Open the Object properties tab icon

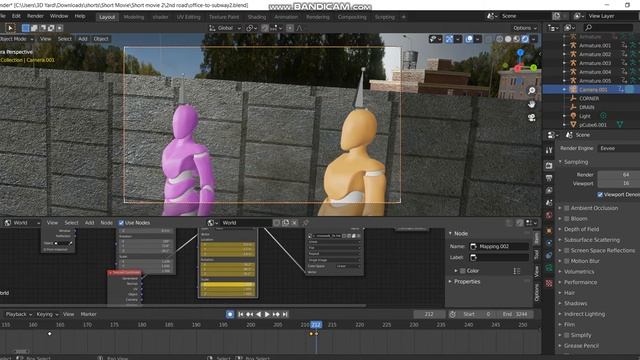point(549,231)
